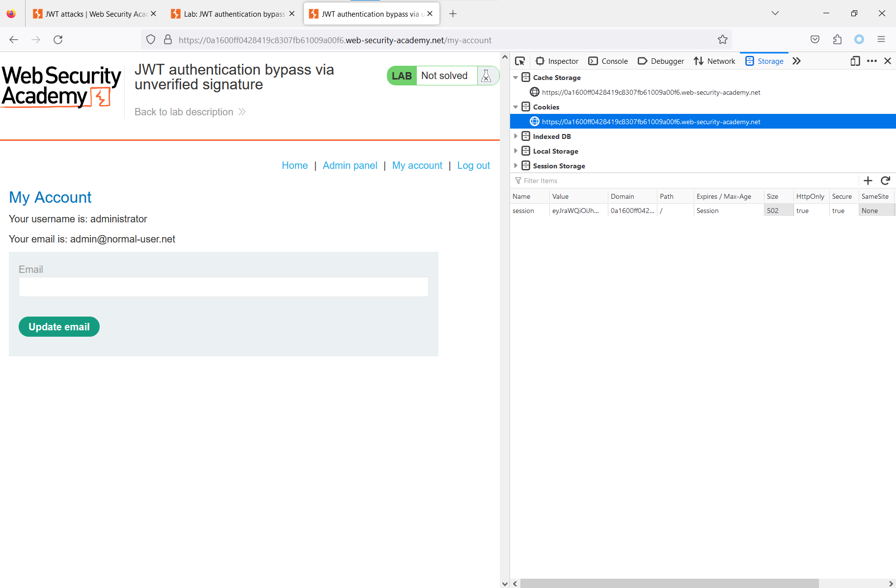Close the Developer Tools panel
896x588 pixels.
point(888,61)
